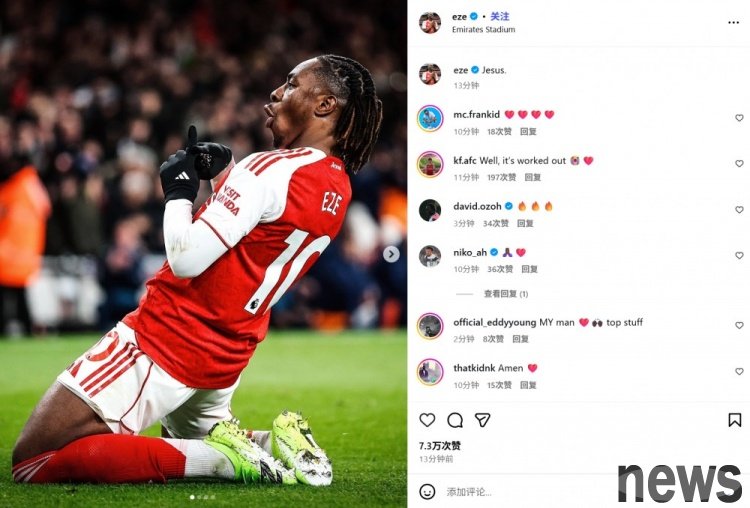The width and height of the screenshot is (750, 508).
Task: Expand the replies under niko_ah's comment
Action: tap(506, 294)
